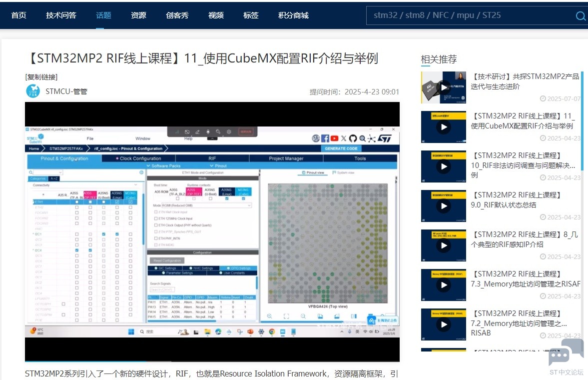Click play icon on 9.0_RIF默认状态总结 thumbnail
This screenshot has height=380, width=588.
tap(444, 206)
